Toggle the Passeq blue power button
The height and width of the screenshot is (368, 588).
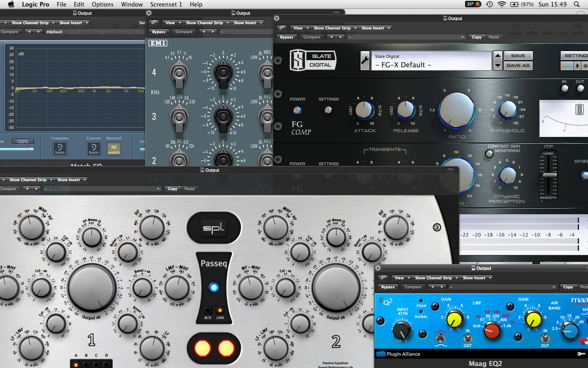click(214, 287)
